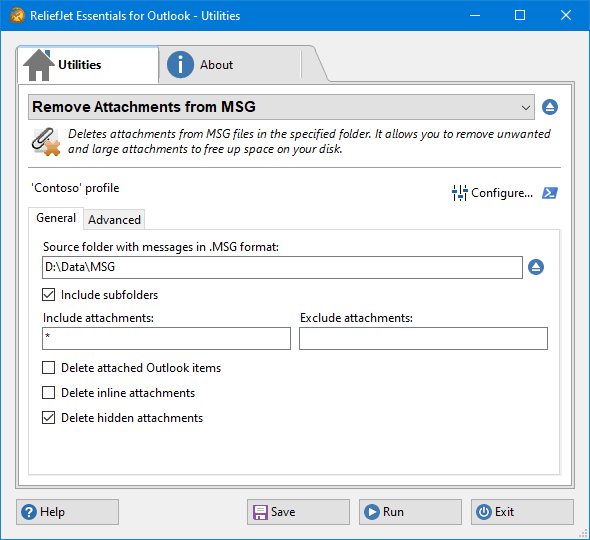The height and width of the screenshot is (540, 590).
Task: Click the browse icon next to source folder
Action: 536,267
